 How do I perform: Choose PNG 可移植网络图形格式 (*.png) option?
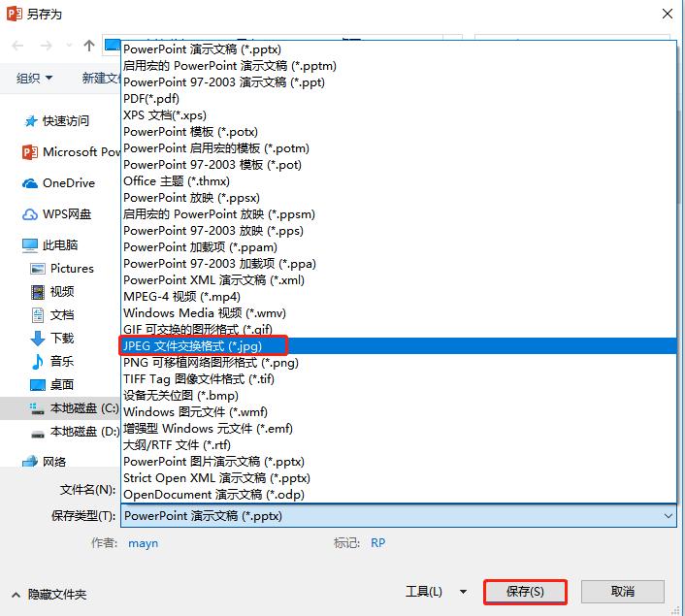[399, 363]
